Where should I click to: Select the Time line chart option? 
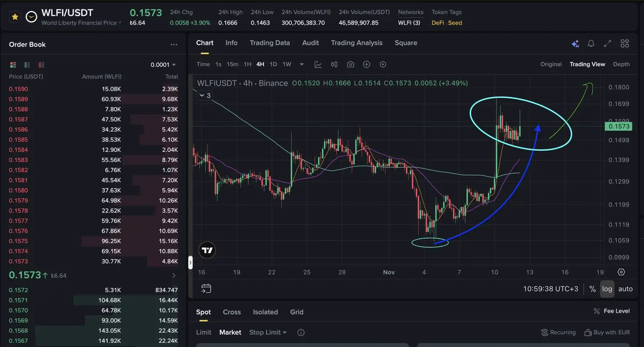pos(203,64)
